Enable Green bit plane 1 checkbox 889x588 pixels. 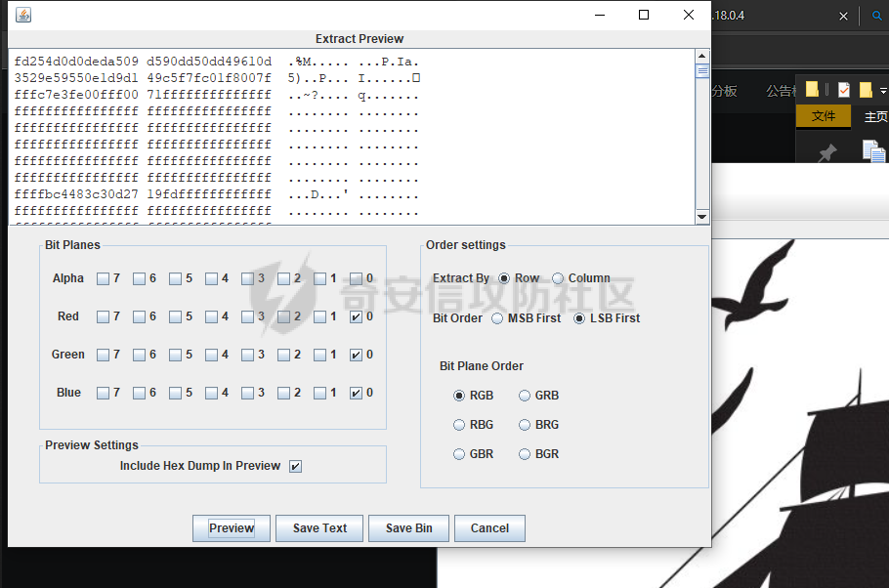(x=319, y=355)
